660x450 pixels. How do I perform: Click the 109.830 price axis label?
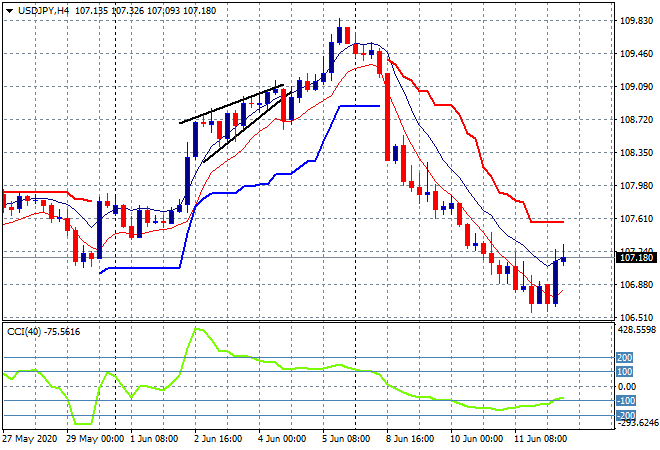click(x=634, y=20)
